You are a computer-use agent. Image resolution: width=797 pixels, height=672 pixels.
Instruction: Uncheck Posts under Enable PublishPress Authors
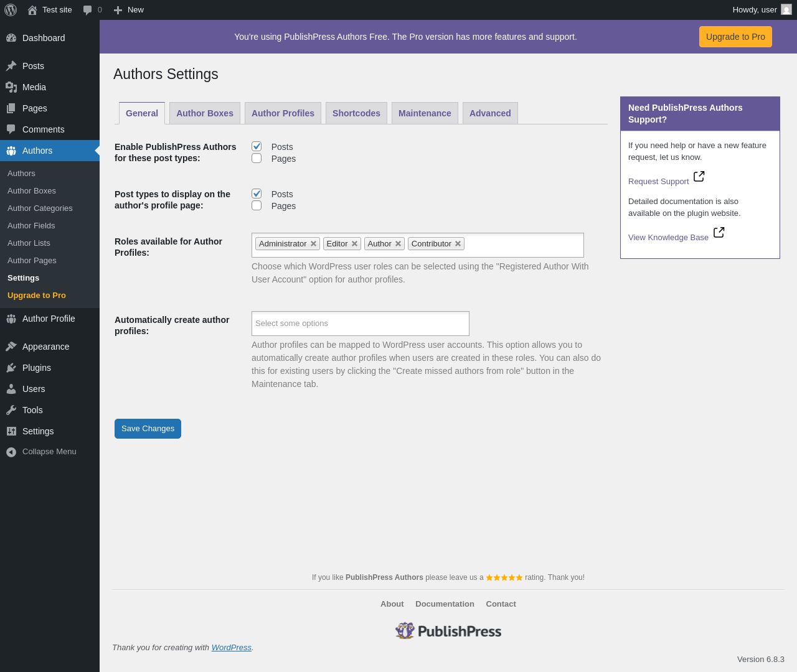tap(257, 146)
